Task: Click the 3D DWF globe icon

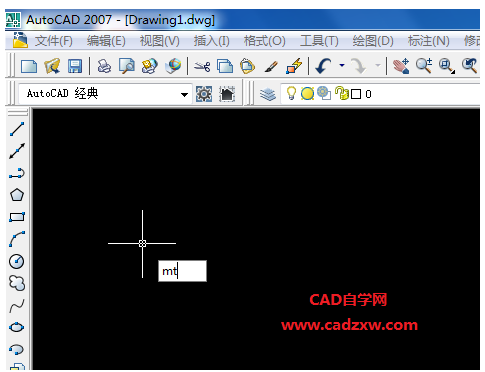Action: pyautogui.click(x=173, y=66)
